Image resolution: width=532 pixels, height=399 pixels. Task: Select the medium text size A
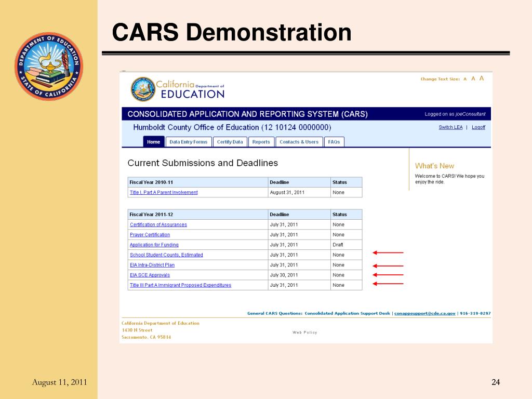pos(473,79)
